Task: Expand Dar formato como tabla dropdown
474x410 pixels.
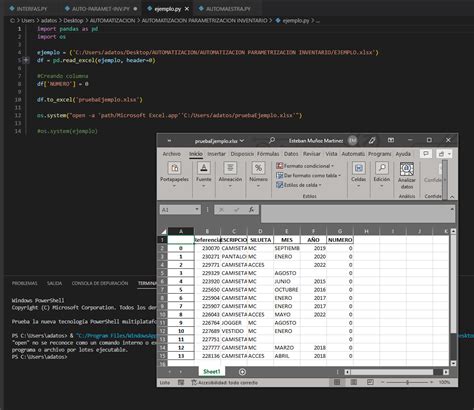Action: pos(339,175)
